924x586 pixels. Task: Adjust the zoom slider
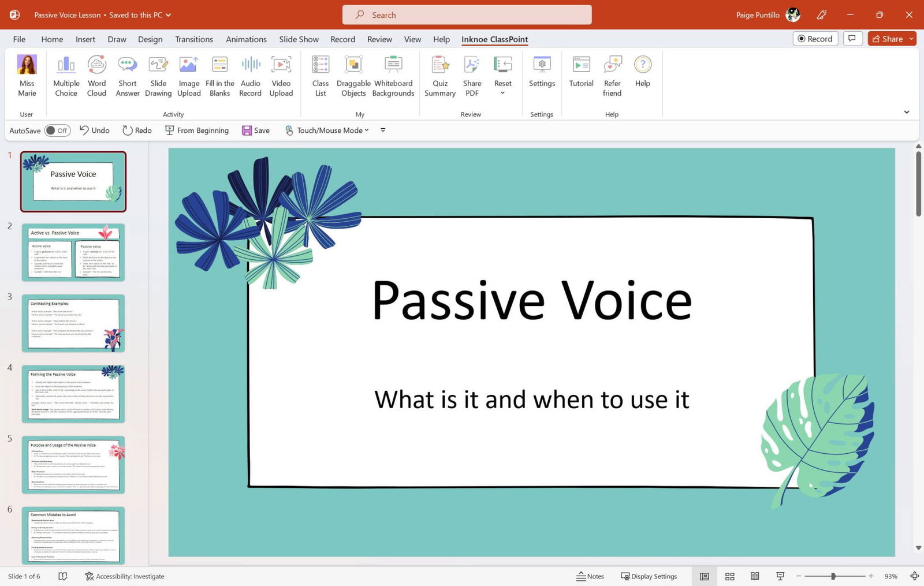[x=834, y=576]
